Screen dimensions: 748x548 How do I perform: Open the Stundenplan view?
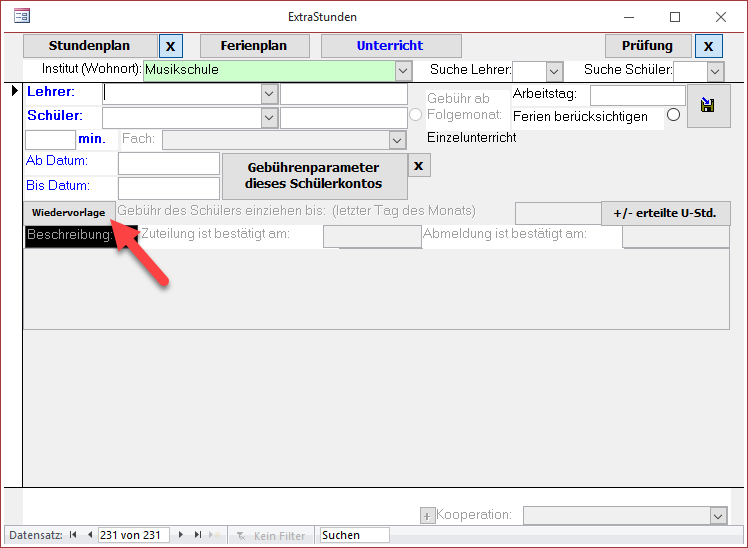tap(90, 46)
